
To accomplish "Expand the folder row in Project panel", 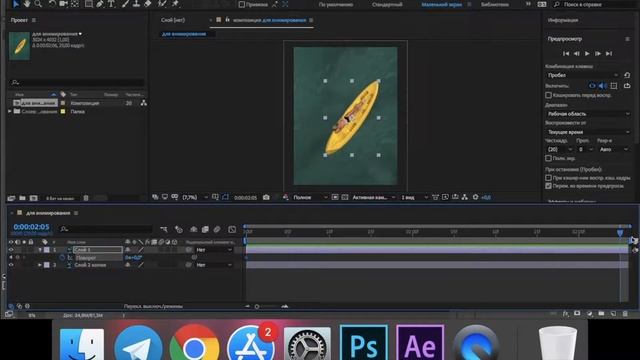I will click(x=10, y=111).
